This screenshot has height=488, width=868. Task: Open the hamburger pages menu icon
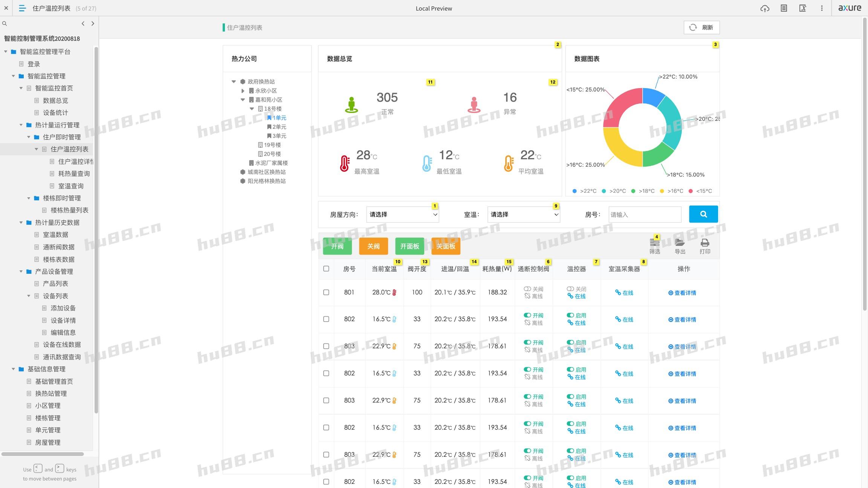click(22, 8)
